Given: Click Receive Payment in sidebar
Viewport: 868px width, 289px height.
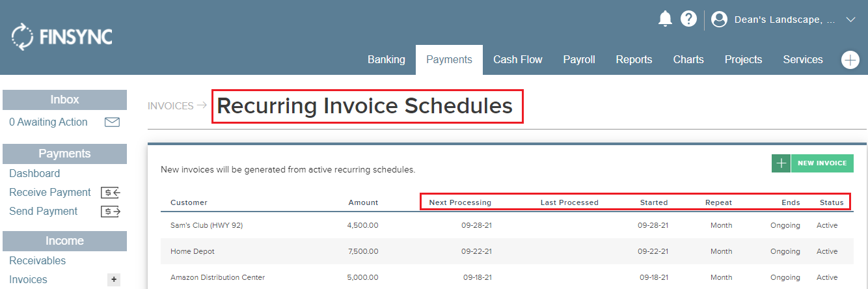Looking at the screenshot, I should tap(50, 192).
